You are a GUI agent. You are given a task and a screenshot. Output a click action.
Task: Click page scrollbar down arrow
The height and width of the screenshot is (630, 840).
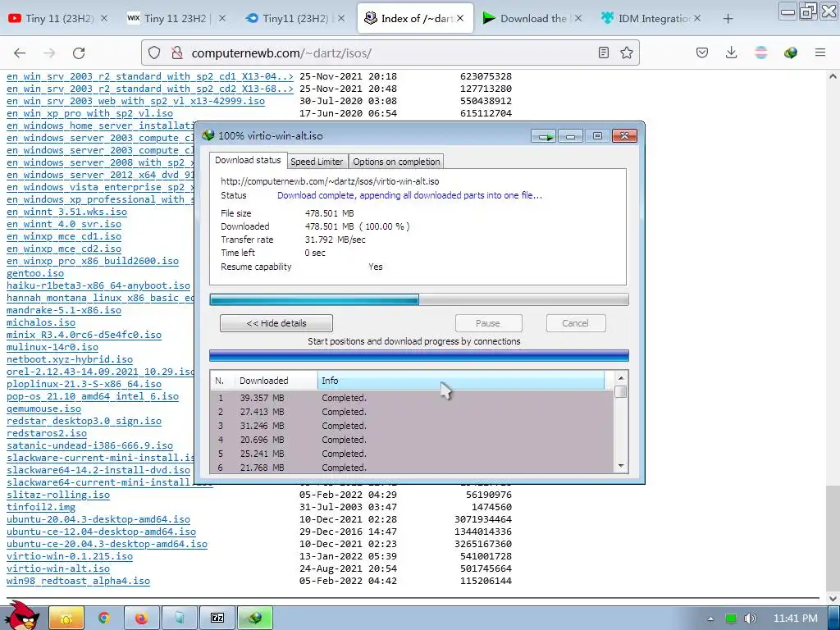833,598
